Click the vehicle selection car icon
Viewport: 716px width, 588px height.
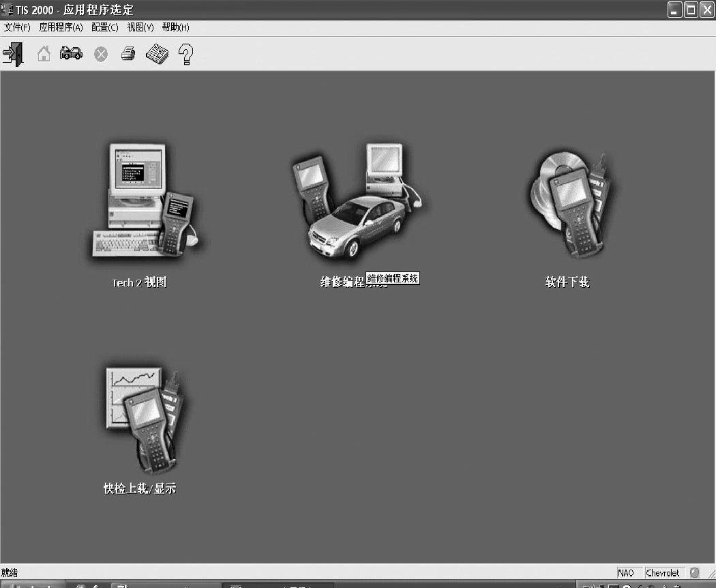[71, 54]
